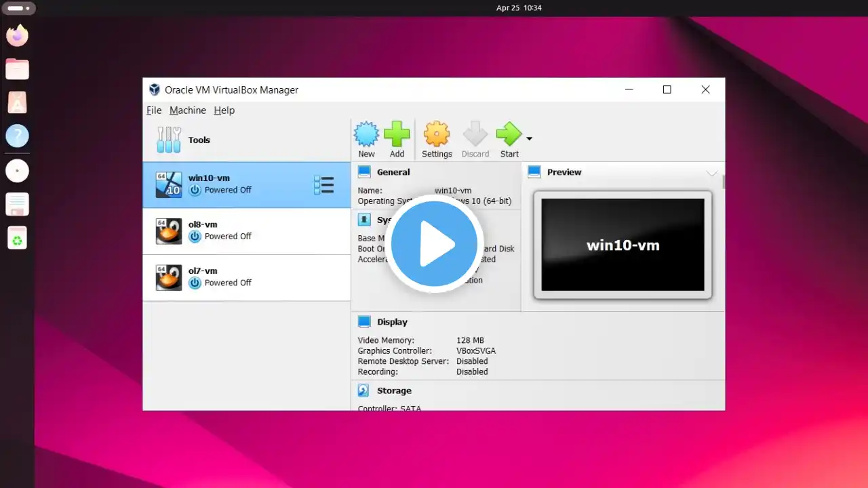Click the '128 MB' video memory value
The width and height of the screenshot is (868, 488).
point(471,340)
